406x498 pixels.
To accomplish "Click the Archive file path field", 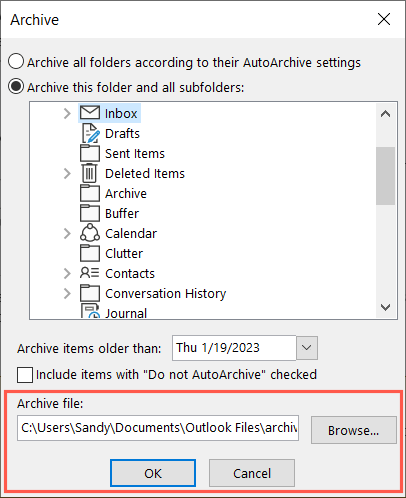I will pyautogui.click(x=158, y=428).
